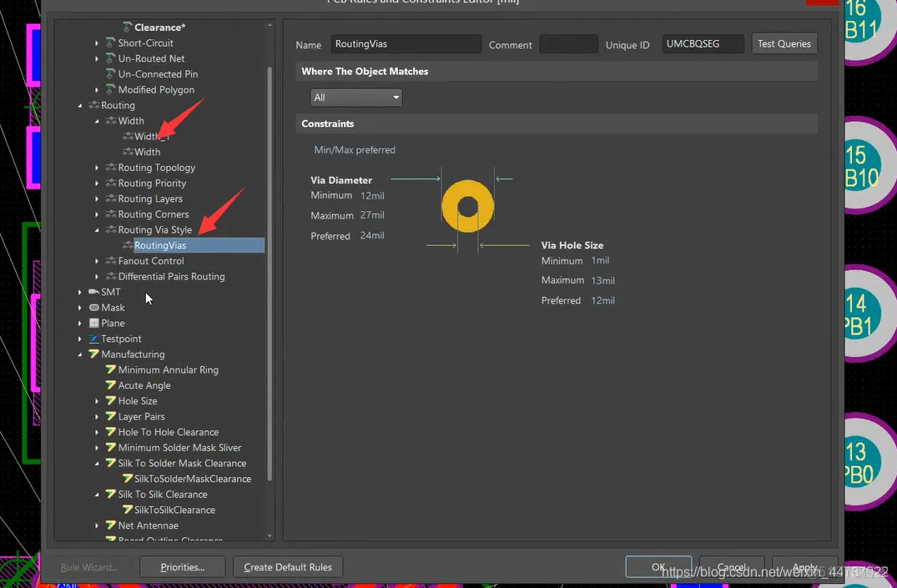Collapse the Routing Via Style node
The image size is (897, 588).
(x=97, y=230)
